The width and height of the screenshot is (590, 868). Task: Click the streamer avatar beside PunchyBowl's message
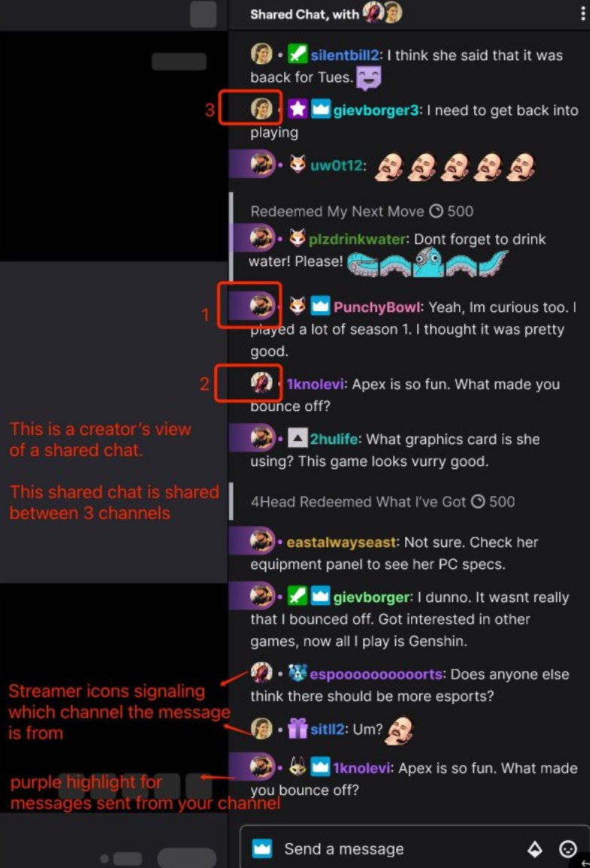[x=262, y=305]
